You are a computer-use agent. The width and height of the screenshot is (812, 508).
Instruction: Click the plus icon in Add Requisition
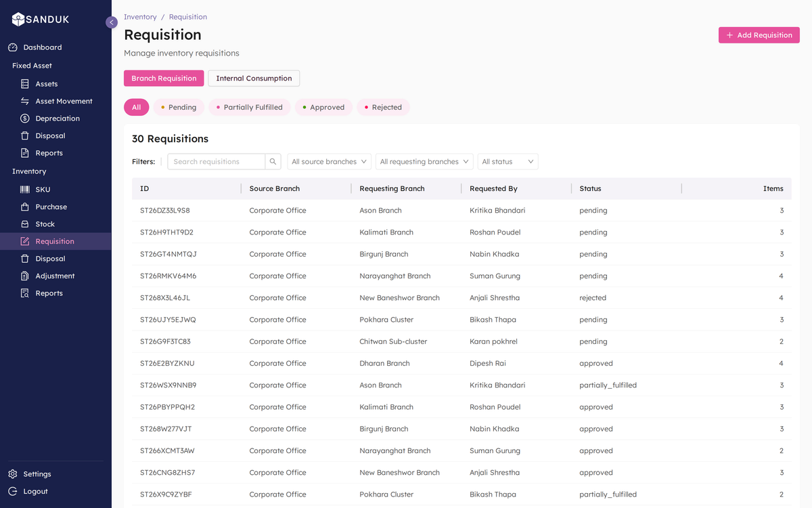tap(729, 35)
